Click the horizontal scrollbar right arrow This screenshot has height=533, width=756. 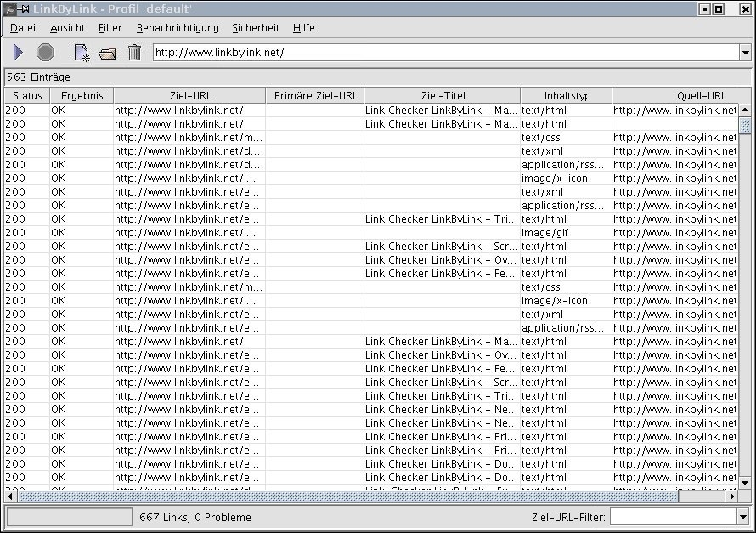coord(732,496)
